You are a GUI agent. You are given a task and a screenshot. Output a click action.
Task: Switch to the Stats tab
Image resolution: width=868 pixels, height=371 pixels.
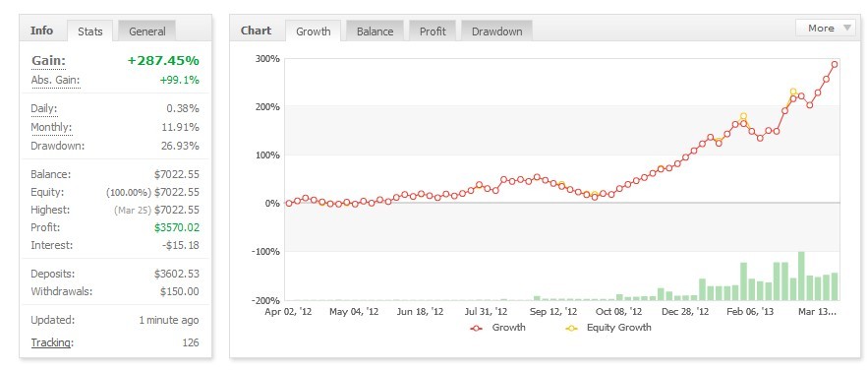(x=90, y=31)
